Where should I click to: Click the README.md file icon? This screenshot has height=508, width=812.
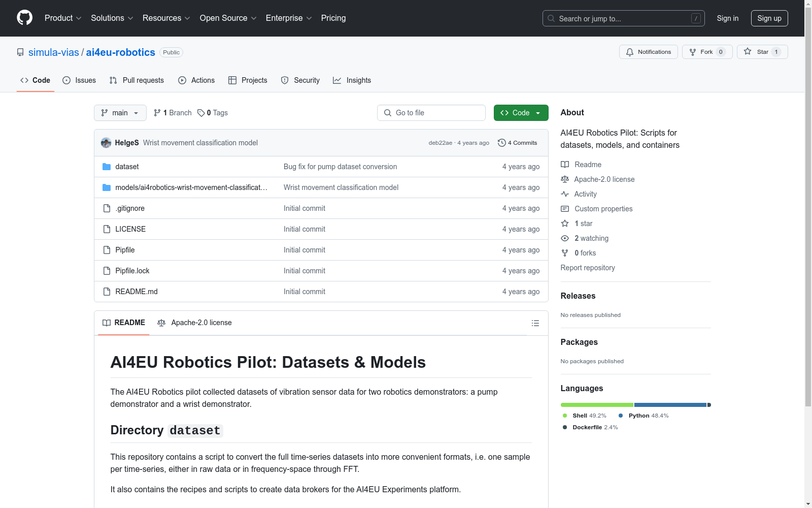(107, 292)
